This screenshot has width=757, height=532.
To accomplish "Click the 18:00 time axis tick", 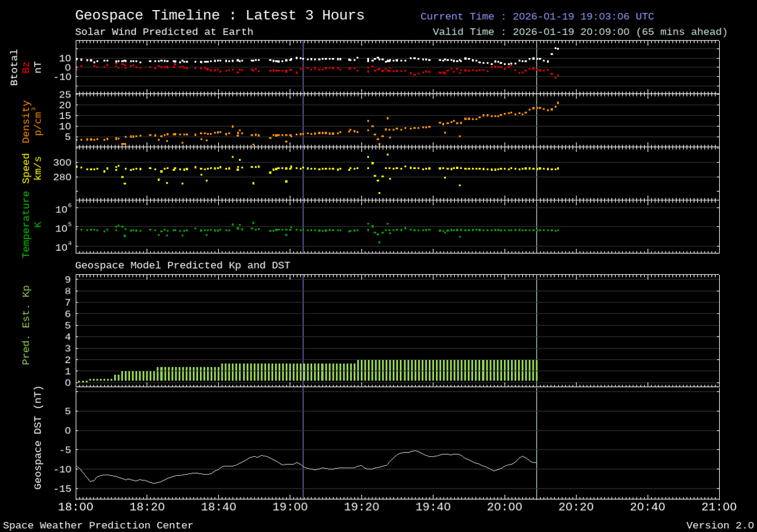I will pos(76,507).
